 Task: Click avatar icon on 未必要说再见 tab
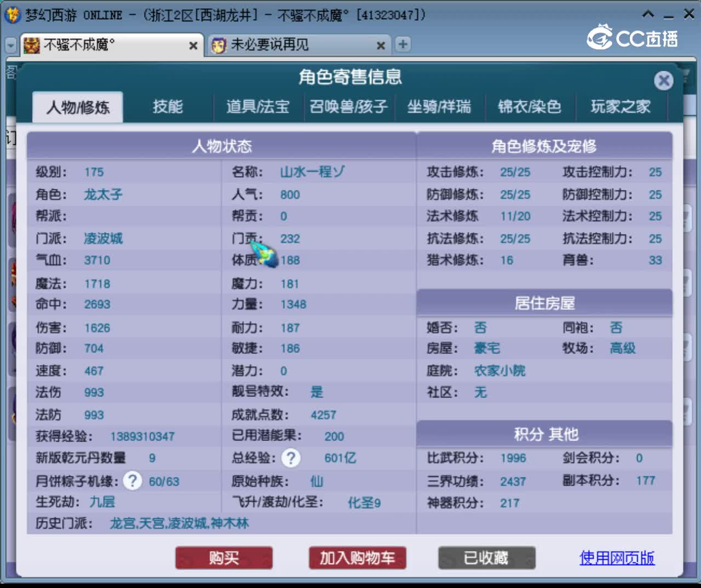point(219,45)
